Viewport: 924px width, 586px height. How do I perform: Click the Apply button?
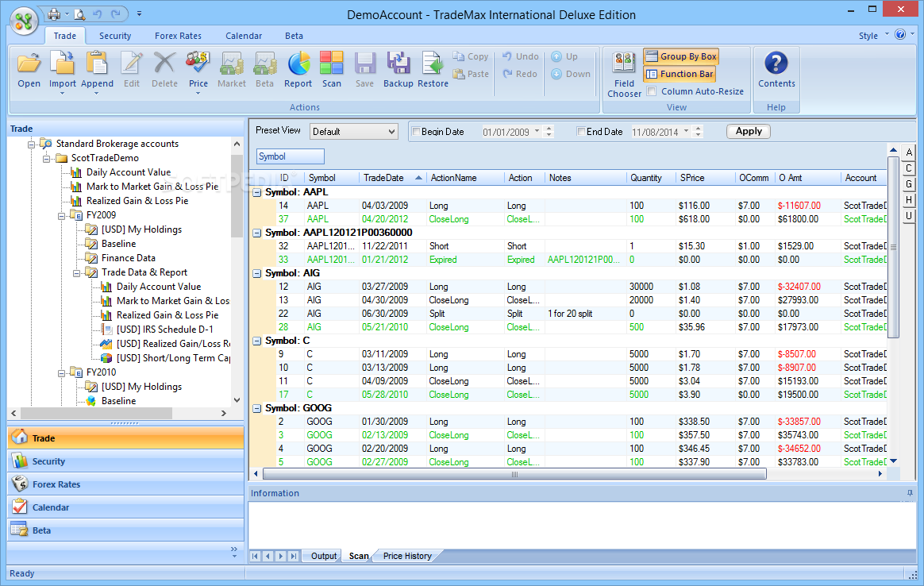(x=749, y=132)
